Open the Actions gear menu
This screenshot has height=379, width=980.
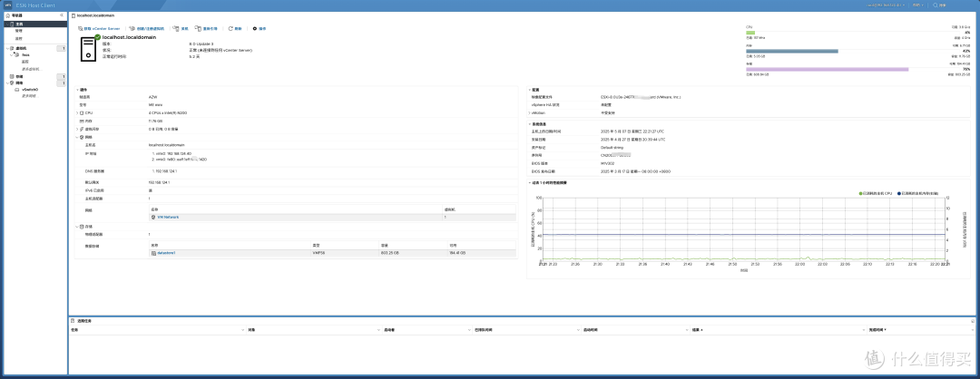coord(260,29)
